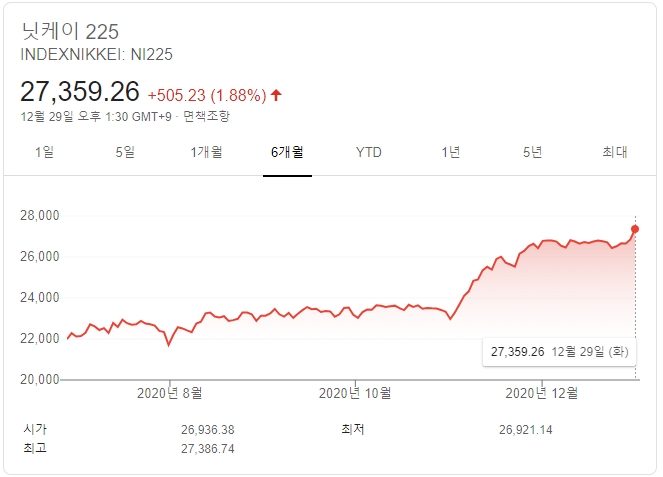Click the +505.23 (1.88%) change value
This screenshot has height=477, width=663.
[206, 95]
